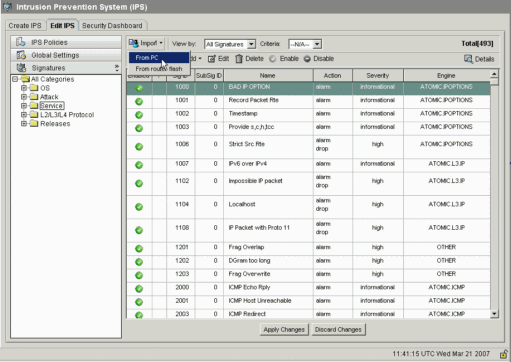Image resolution: width=511 pixels, height=362 pixels.
Task: Click enabled status icon for signature 1003
Action: click(x=139, y=128)
